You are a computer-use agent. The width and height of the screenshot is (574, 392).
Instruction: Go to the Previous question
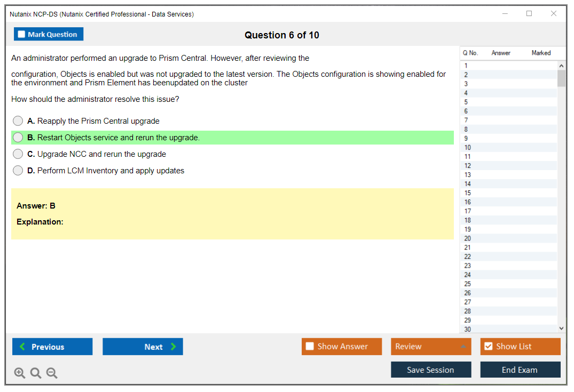(x=52, y=347)
